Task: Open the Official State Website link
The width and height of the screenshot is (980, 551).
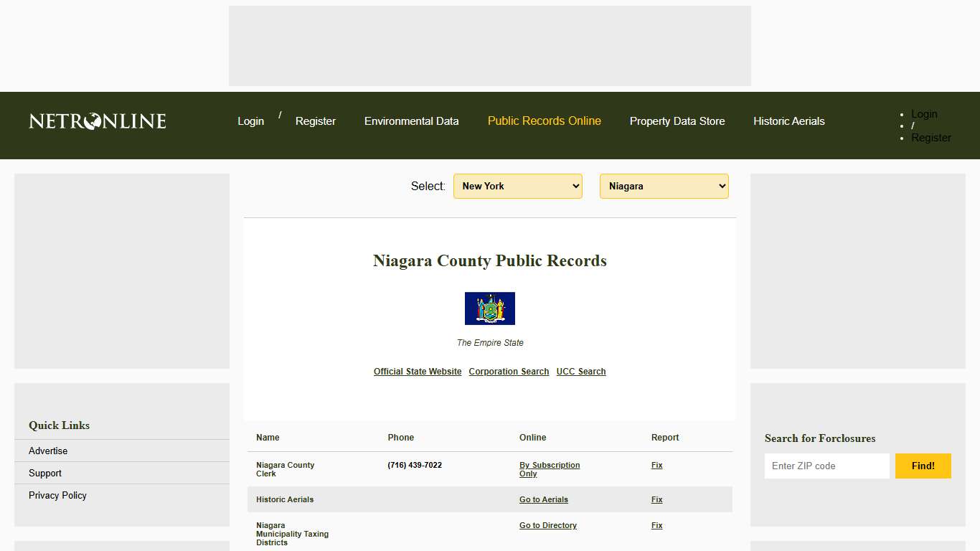Action: (418, 371)
